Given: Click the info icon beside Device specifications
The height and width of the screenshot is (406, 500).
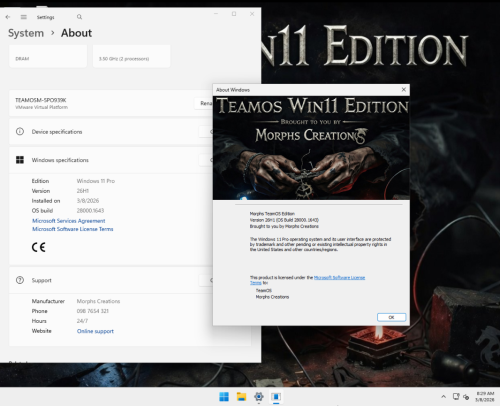Looking at the screenshot, I should click(x=20, y=132).
